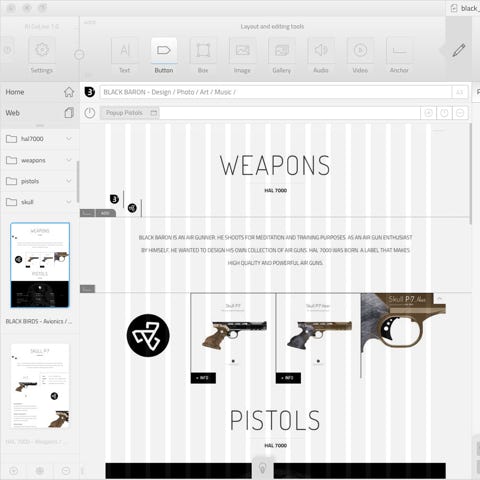480x480 pixels.
Task: Open the Web section
Action: [x=40, y=113]
